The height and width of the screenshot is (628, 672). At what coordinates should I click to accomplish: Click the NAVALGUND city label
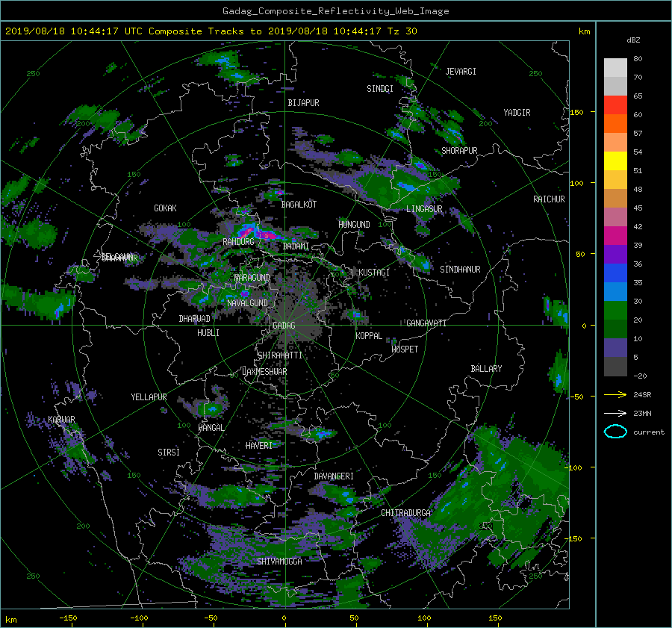pos(247,303)
